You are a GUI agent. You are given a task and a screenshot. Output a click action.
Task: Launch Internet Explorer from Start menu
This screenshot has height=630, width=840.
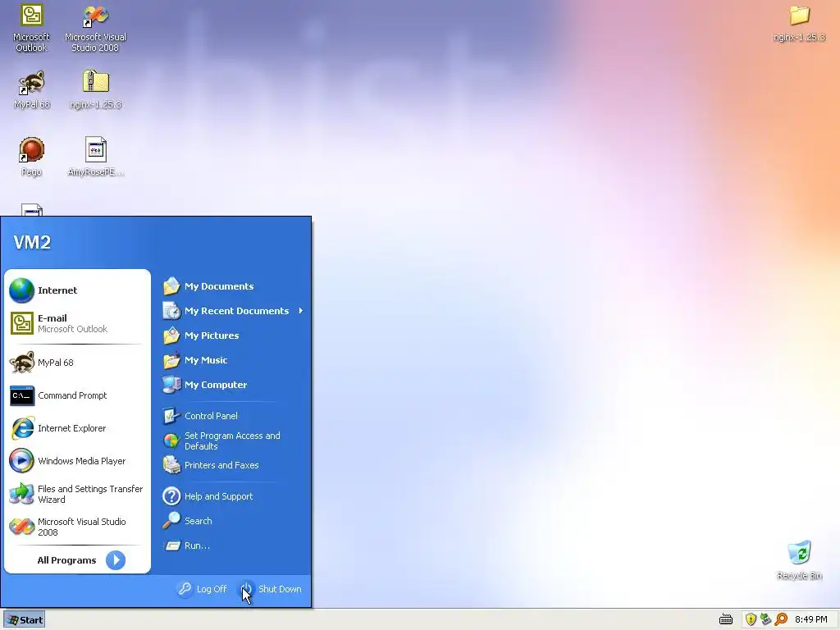pos(77,428)
